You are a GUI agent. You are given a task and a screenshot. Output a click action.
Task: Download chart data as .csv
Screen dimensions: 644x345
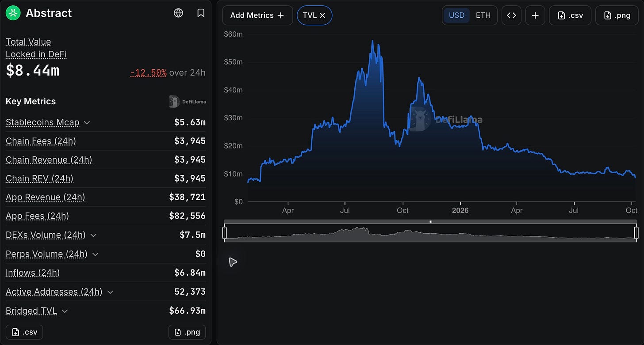(570, 15)
